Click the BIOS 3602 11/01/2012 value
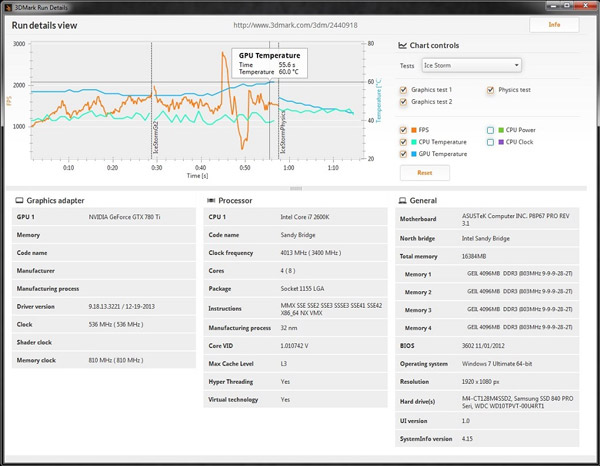 (483, 346)
